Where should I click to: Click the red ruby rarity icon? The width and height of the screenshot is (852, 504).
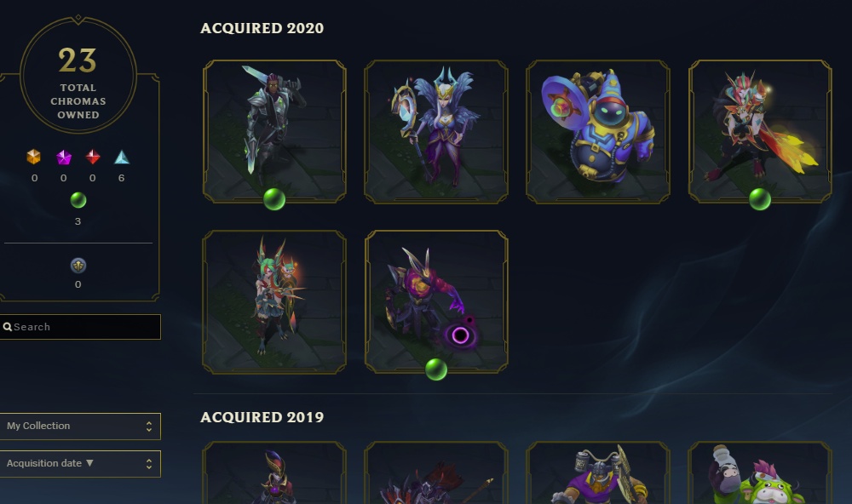[x=93, y=157]
